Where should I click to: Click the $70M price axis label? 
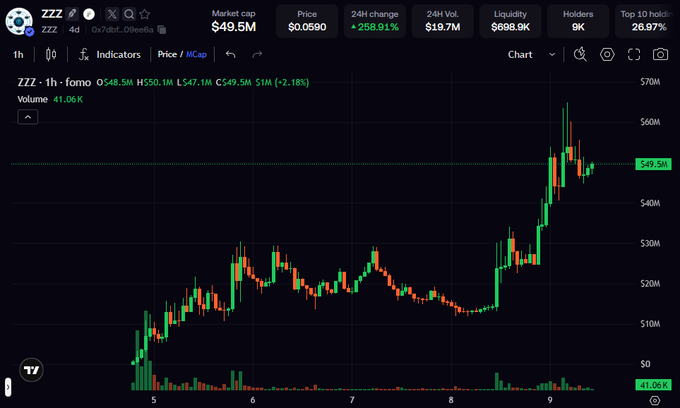point(650,82)
